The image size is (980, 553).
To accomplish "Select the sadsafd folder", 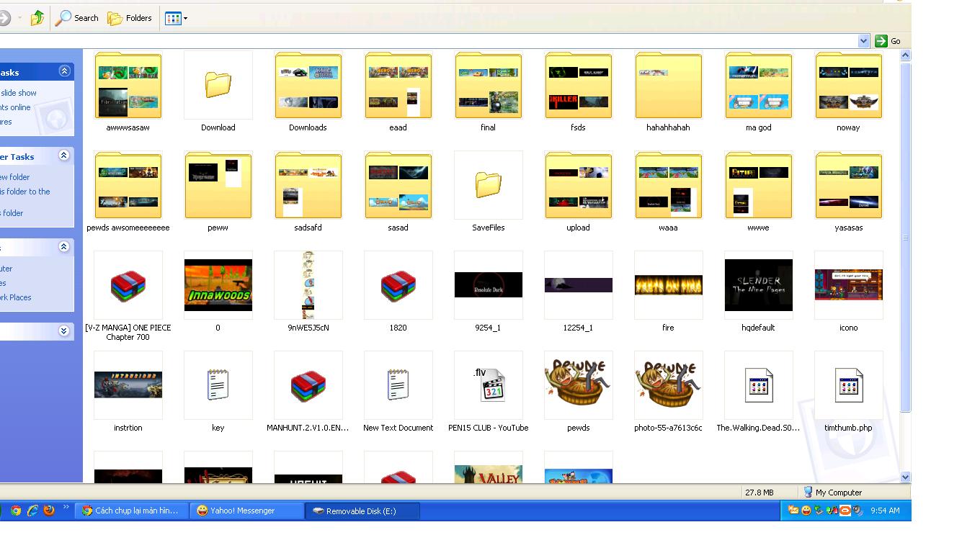I will pos(308,192).
